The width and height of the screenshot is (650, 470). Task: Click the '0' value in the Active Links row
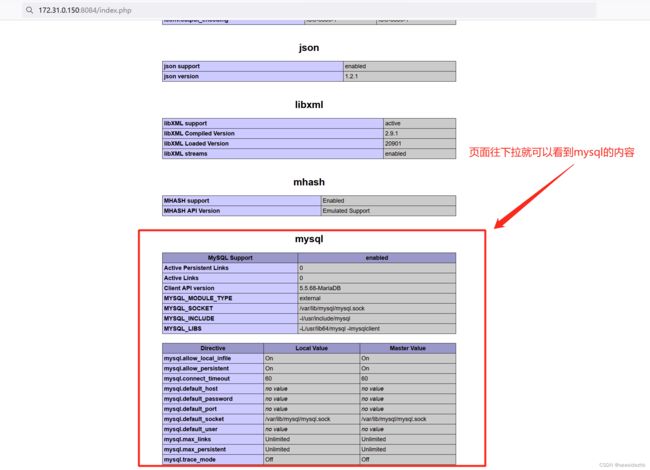coord(376,278)
